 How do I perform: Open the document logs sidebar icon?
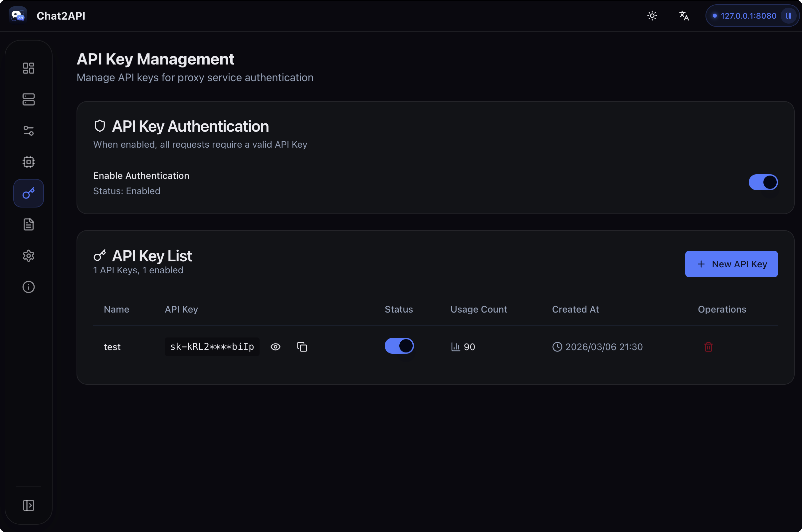point(29,224)
